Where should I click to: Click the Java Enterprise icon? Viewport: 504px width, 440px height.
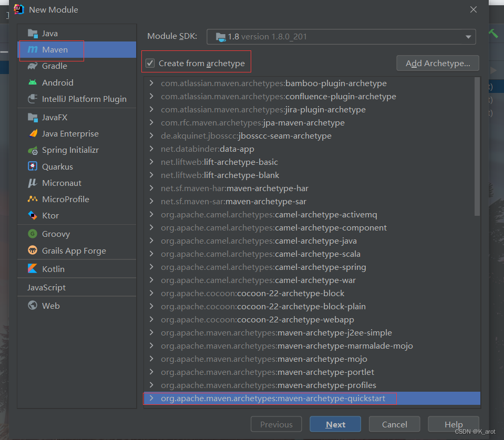pyautogui.click(x=33, y=133)
